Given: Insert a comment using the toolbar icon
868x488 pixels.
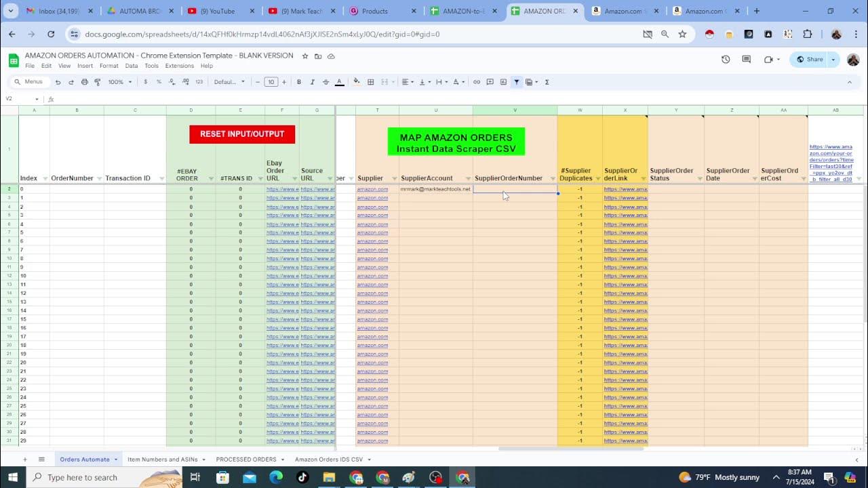Looking at the screenshot, I should click(490, 82).
